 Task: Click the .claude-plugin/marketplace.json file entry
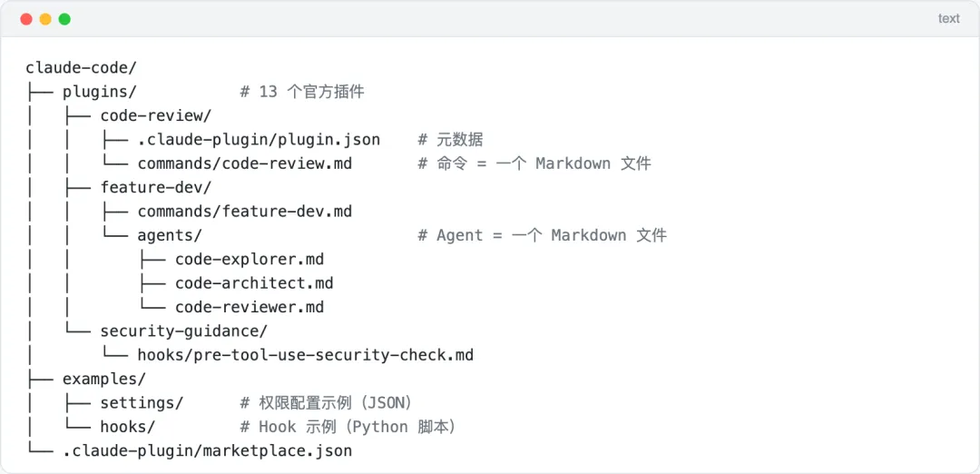[x=207, y=450]
